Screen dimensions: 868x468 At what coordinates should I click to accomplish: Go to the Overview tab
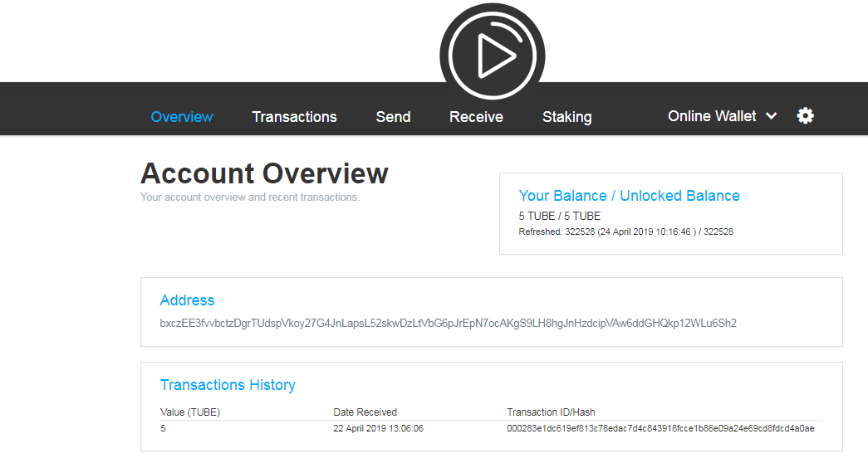(x=182, y=117)
